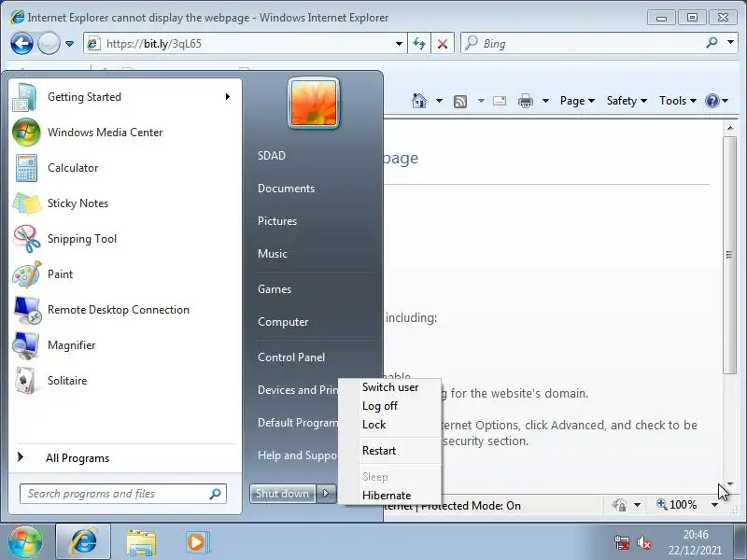Go to the IE Home page icon

[x=419, y=101]
